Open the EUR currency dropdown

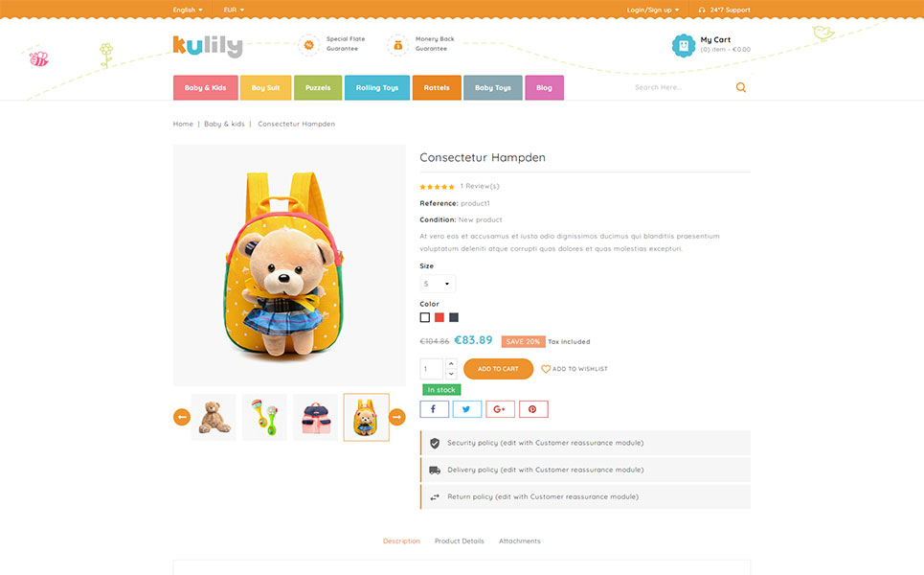[x=234, y=10]
